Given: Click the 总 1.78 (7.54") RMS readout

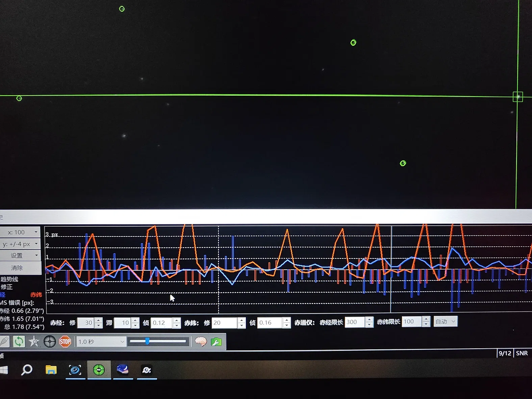Looking at the screenshot, I should 24,327.
